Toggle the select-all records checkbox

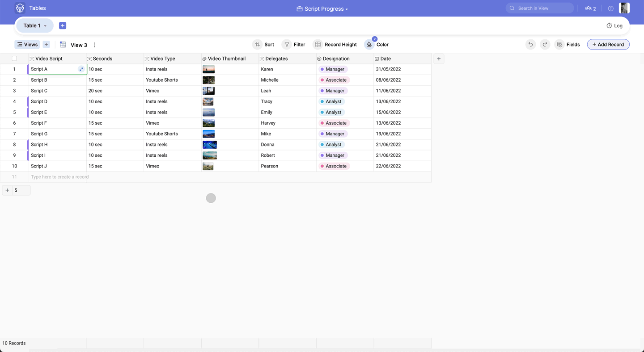tap(14, 59)
